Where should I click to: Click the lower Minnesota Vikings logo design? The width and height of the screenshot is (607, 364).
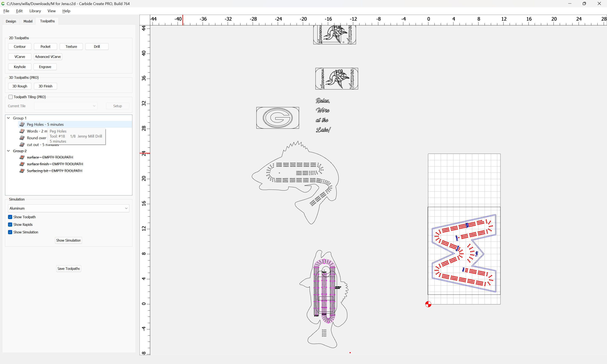pos(337,79)
